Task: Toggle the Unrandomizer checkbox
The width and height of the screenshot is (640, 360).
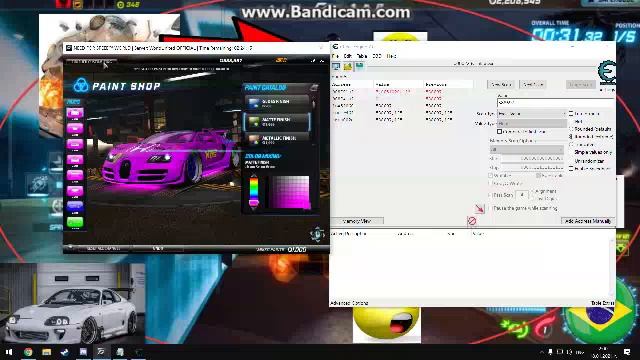Action: point(571,161)
